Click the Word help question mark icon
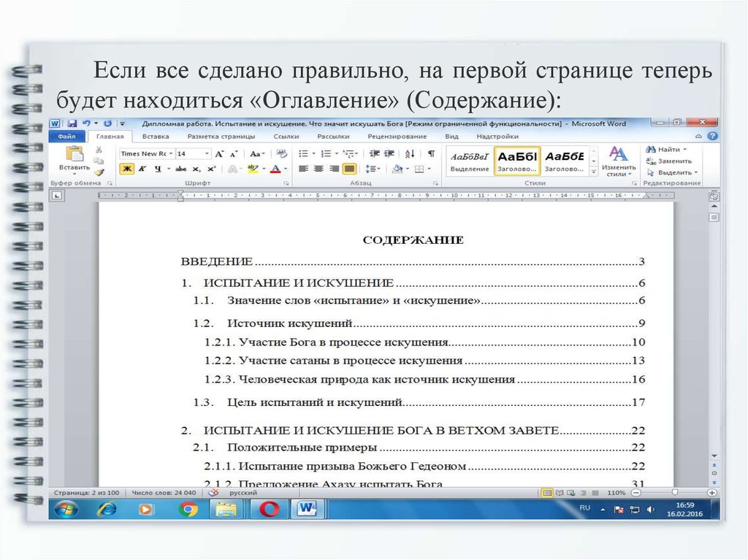This screenshot has width=748, height=560. point(713,137)
